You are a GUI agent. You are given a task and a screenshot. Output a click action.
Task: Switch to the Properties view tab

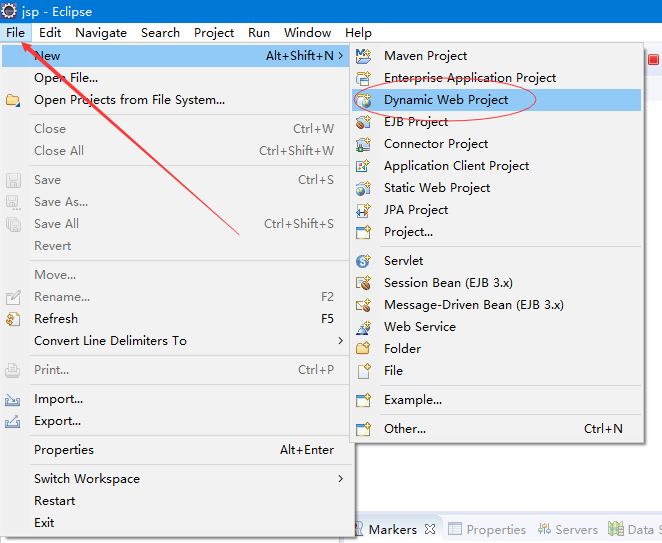487,529
